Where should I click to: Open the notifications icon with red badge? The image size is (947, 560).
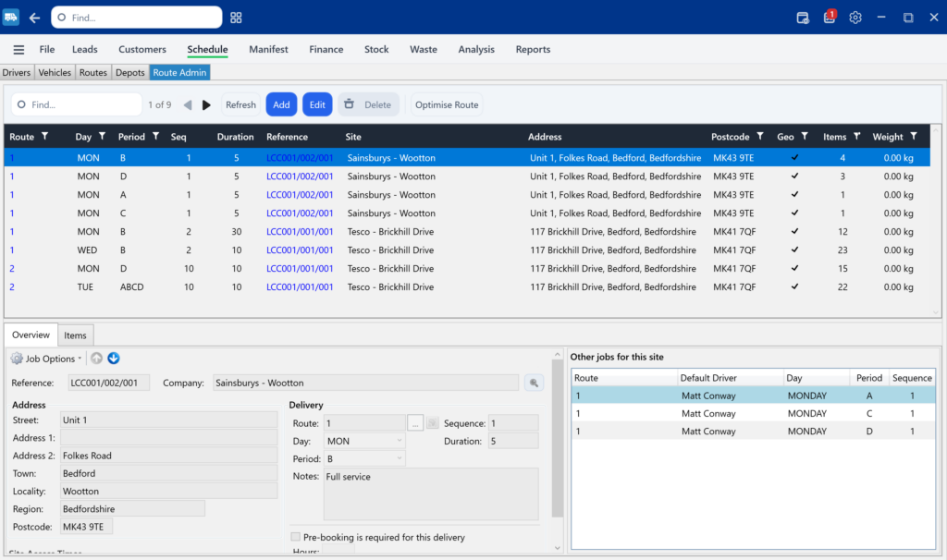[830, 18]
